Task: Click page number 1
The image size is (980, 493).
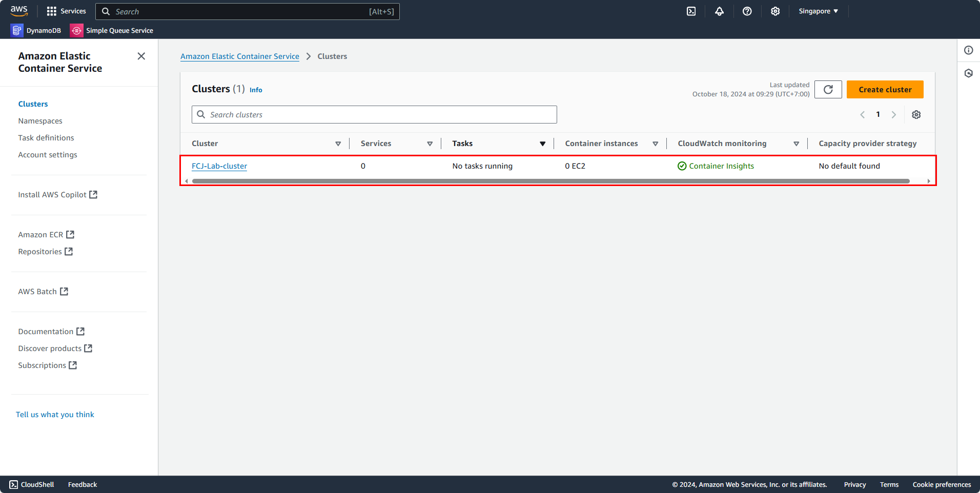Action: click(879, 115)
